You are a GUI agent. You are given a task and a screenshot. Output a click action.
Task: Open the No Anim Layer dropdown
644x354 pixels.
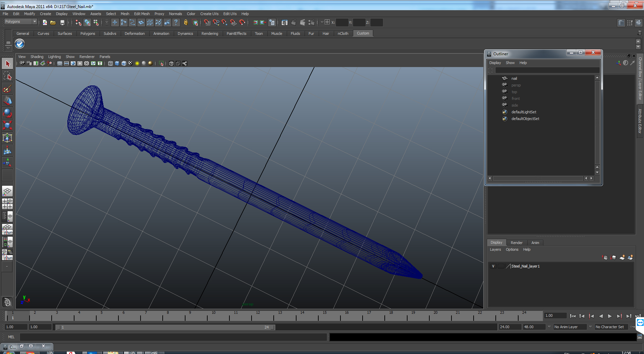[570, 327]
